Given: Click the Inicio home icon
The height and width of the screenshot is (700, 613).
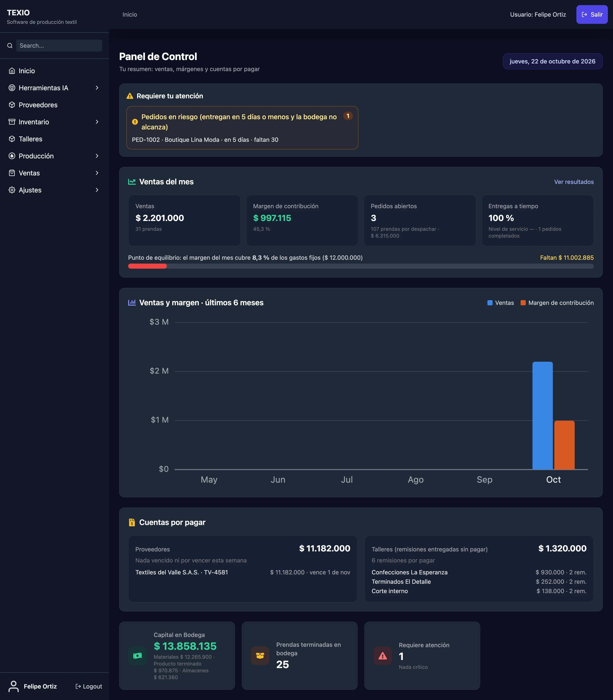Looking at the screenshot, I should click(12, 71).
